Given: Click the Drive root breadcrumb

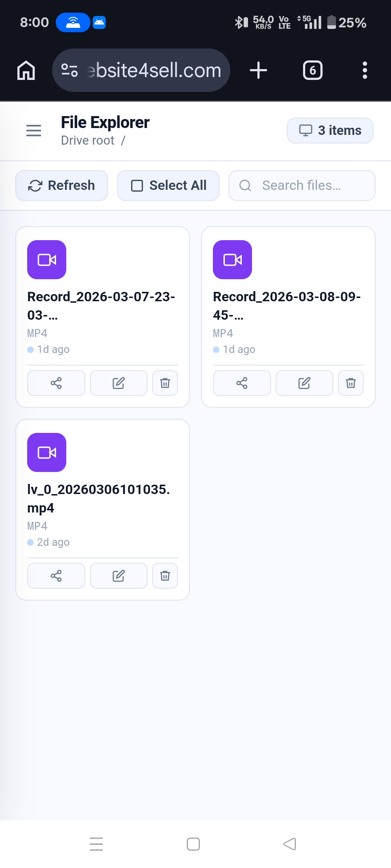Looking at the screenshot, I should [88, 140].
